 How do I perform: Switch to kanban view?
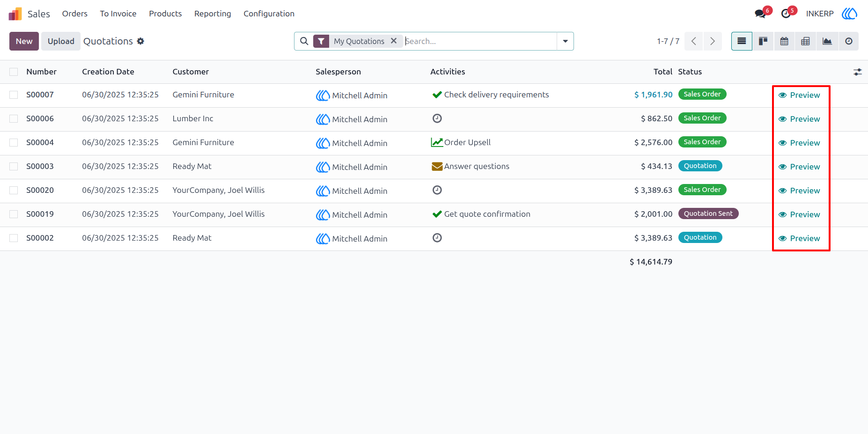click(x=763, y=41)
